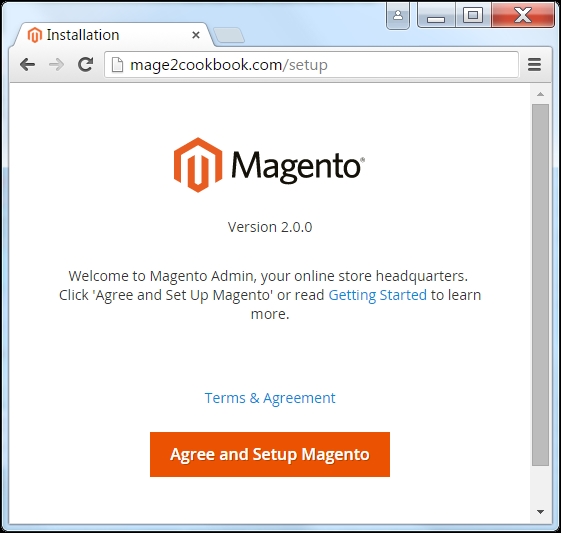Click the user profile icon in title bar
This screenshot has width=561, height=533.
click(x=398, y=15)
